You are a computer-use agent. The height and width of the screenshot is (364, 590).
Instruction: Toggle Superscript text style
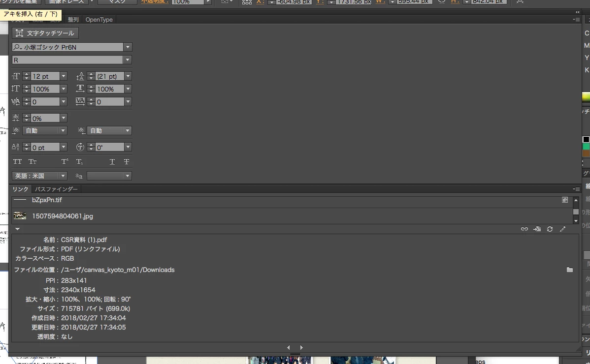pos(65,161)
